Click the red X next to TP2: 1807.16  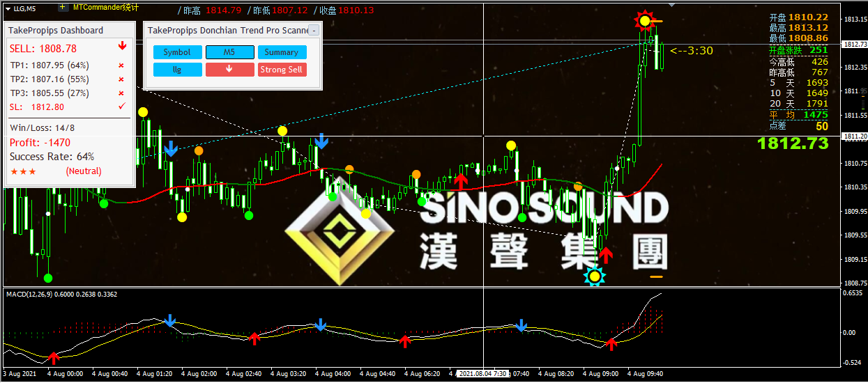[121, 80]
